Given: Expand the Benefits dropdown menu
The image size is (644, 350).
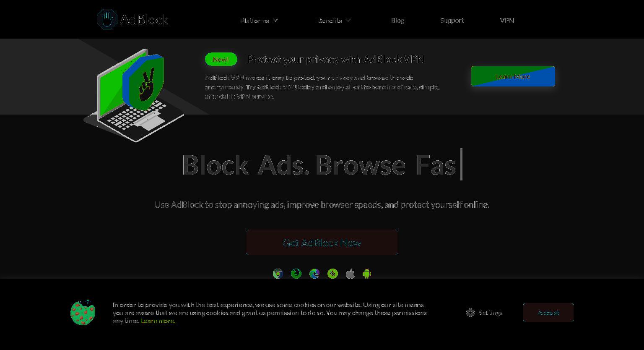Looking at the screenshot, I should coord(334,20).
